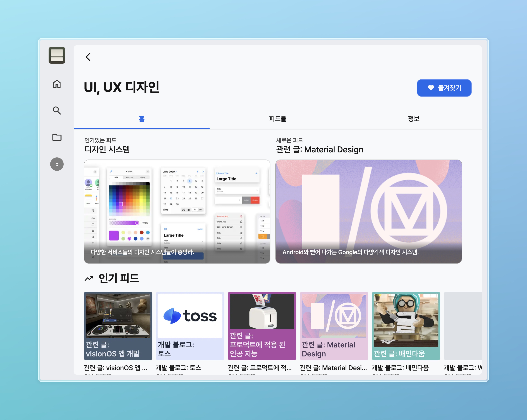The width and height of the screenshot is (527, 420).
Task: Open the Material Design new feed banner
Action: (x=369, y=211)
